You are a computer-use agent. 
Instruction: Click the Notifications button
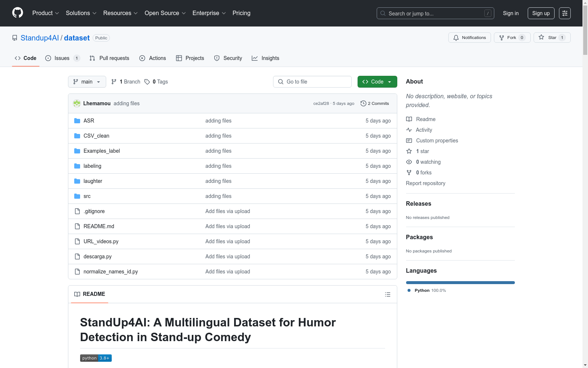(x=470, y=38)
